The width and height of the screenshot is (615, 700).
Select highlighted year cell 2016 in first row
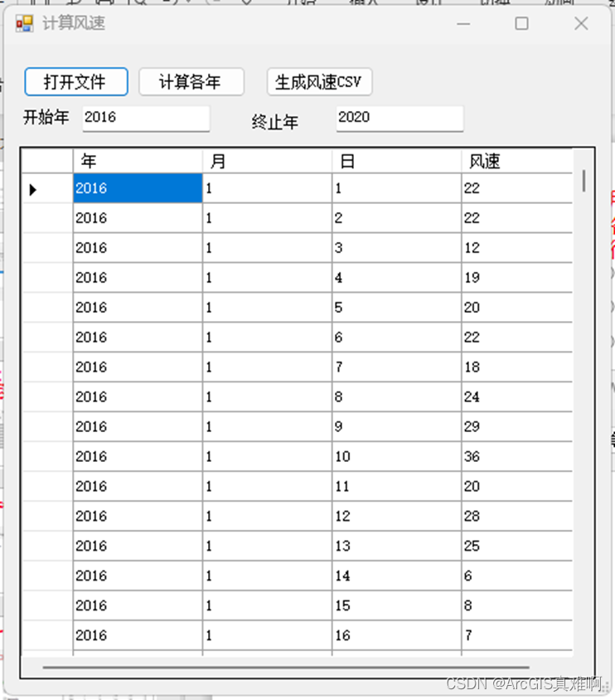click(138, 188)
